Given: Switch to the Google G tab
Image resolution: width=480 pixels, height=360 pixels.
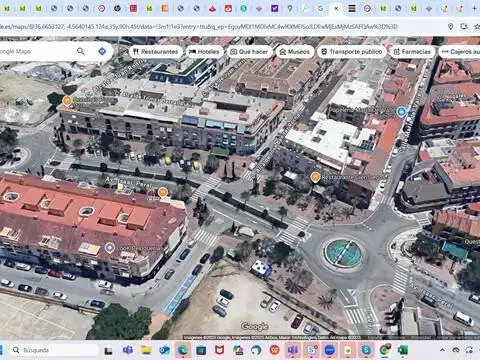Looking at the screenshot, I should pyautogui.click(x=320, y=9).
